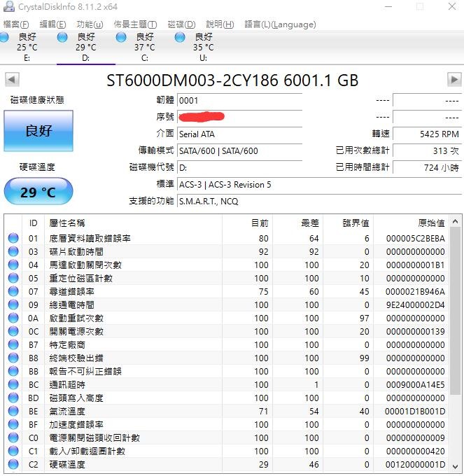Click status orb for attribute 0C
This screenshot has width=464, height=476.
[13, 331]
